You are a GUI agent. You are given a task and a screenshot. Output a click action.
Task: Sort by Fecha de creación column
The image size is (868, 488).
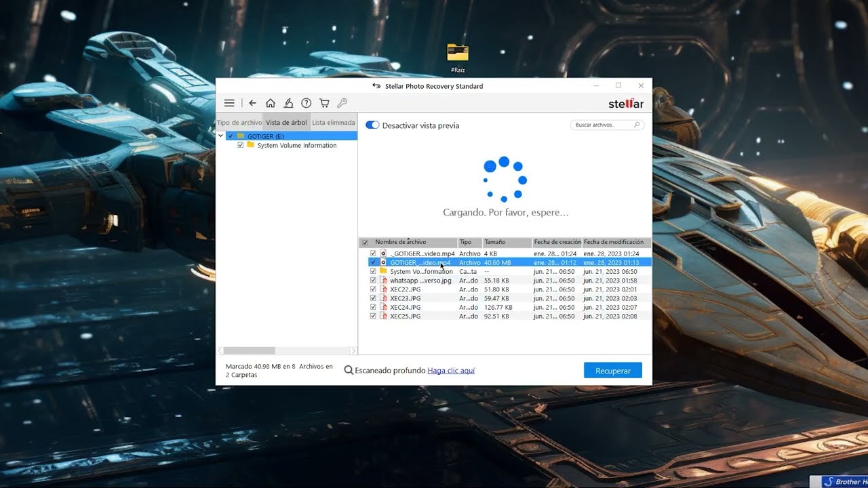[557, 242]
